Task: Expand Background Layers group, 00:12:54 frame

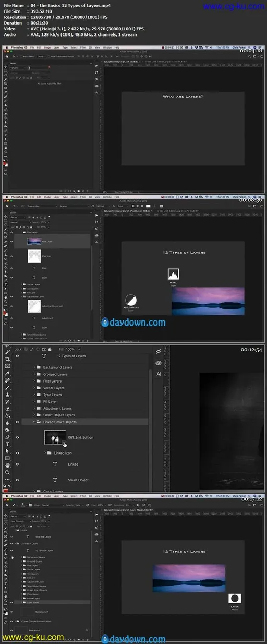Action: point(34,367)
